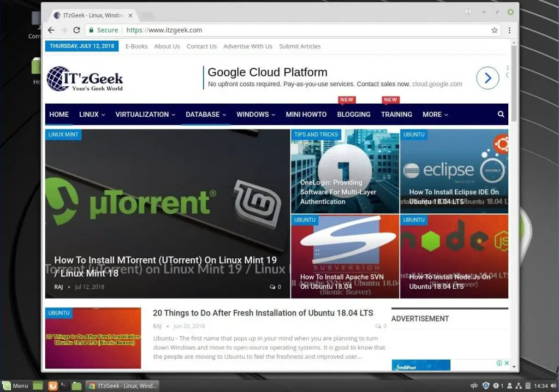Click the LINUX MINT category tag
This screenshot has width=559, height=392.
(x=63, y=134)
